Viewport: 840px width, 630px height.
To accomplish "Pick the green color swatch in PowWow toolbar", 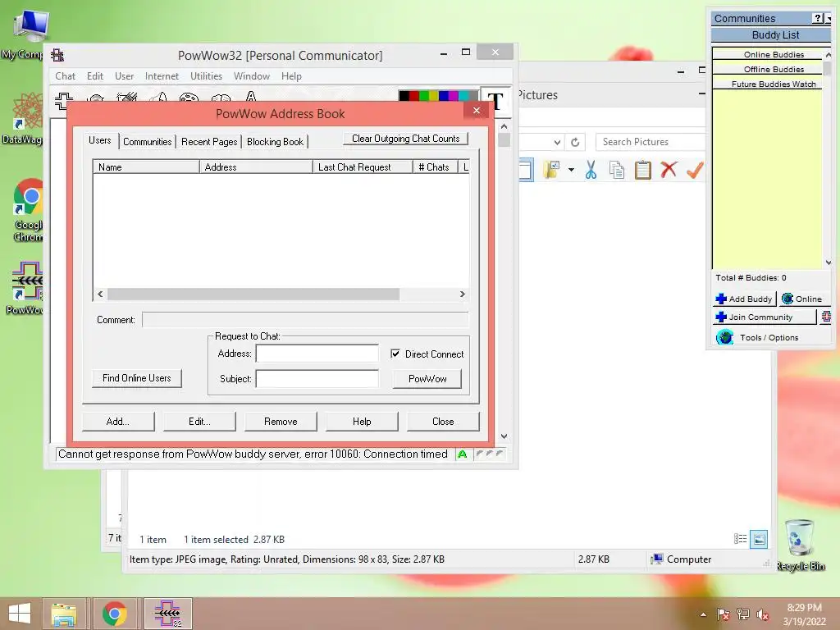I will 424,96.
